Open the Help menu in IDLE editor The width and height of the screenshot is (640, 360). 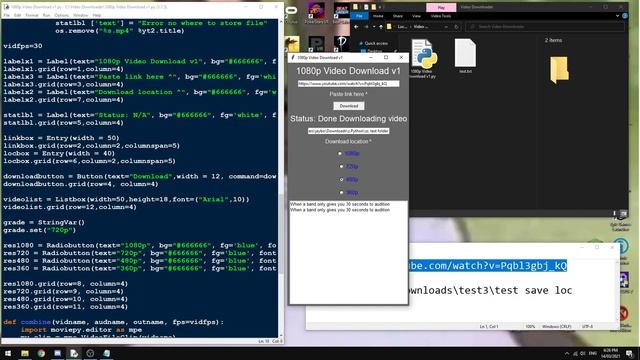tap(97, 15)
